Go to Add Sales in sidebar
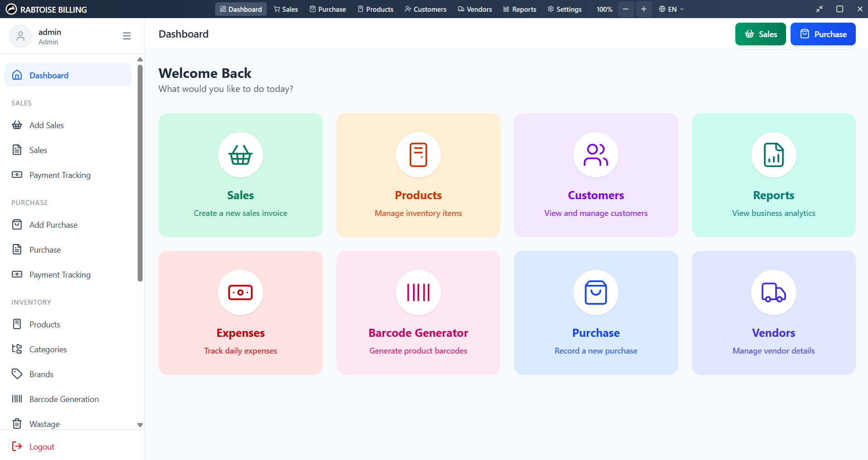 pyautogui.click(x=68, y=125)
